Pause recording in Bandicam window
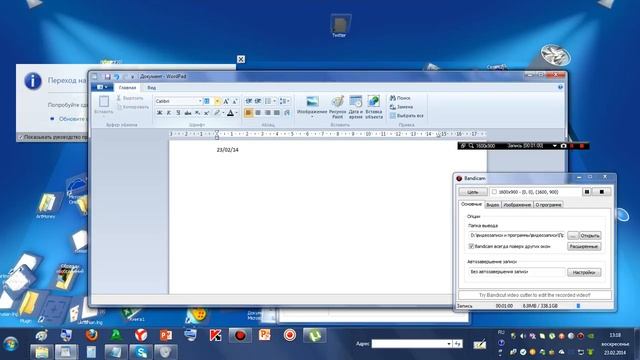The image size is (640, 360). (587, 191)
